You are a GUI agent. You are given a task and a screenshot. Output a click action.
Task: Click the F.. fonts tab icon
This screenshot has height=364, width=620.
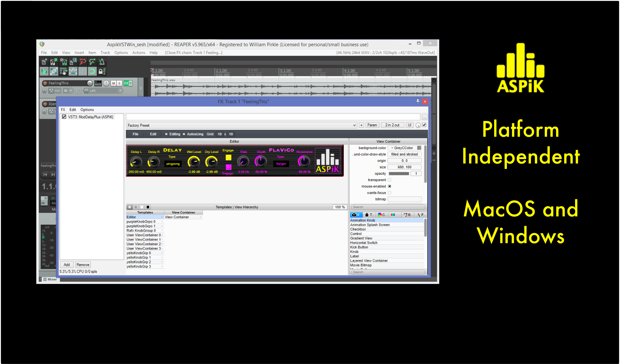tap(420, 215)
